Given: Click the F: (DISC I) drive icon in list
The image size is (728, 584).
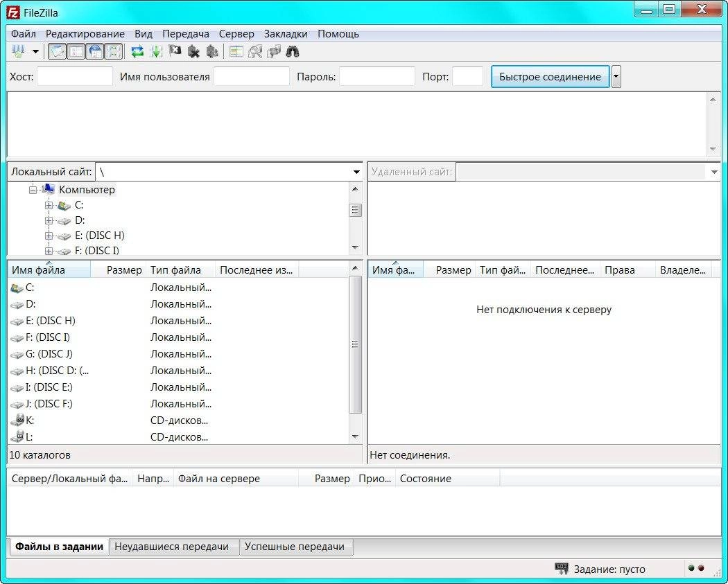Looking at the screenshot, I should [17, 338].
